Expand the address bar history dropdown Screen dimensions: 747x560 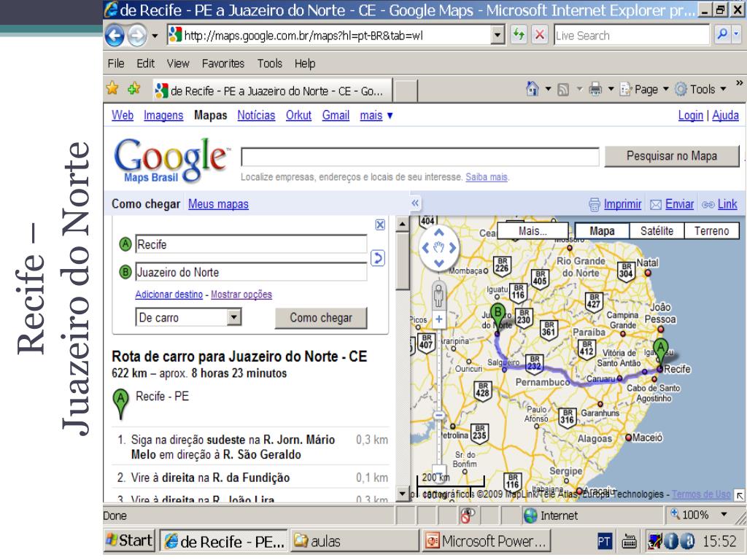point(498,35)
